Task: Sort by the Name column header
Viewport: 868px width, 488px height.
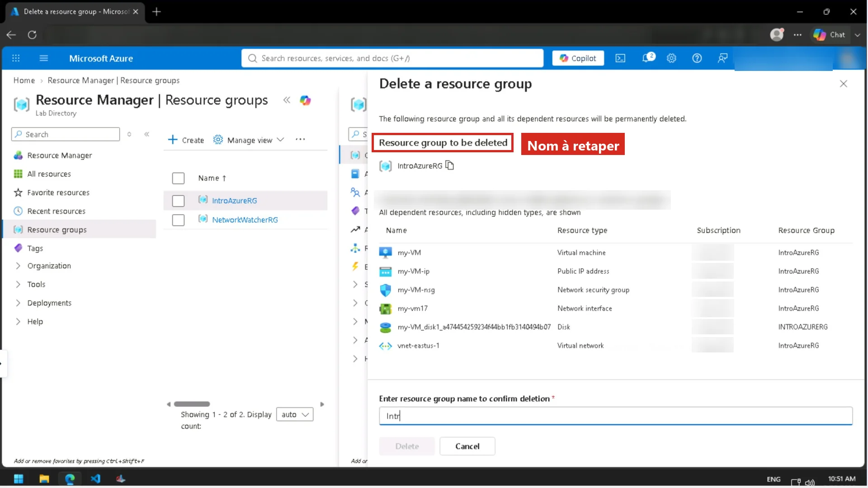Action: pyautogui.click(x=212, y=178)
